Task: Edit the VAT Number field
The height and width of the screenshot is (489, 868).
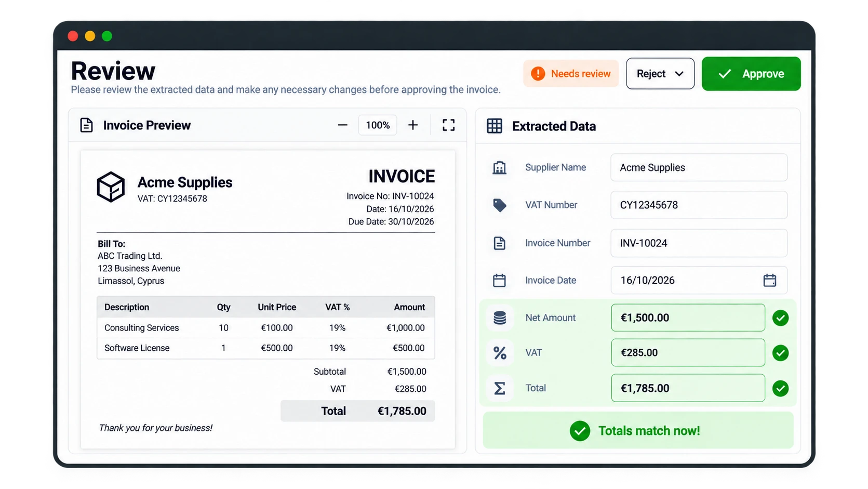Action: tap(699, 205)
